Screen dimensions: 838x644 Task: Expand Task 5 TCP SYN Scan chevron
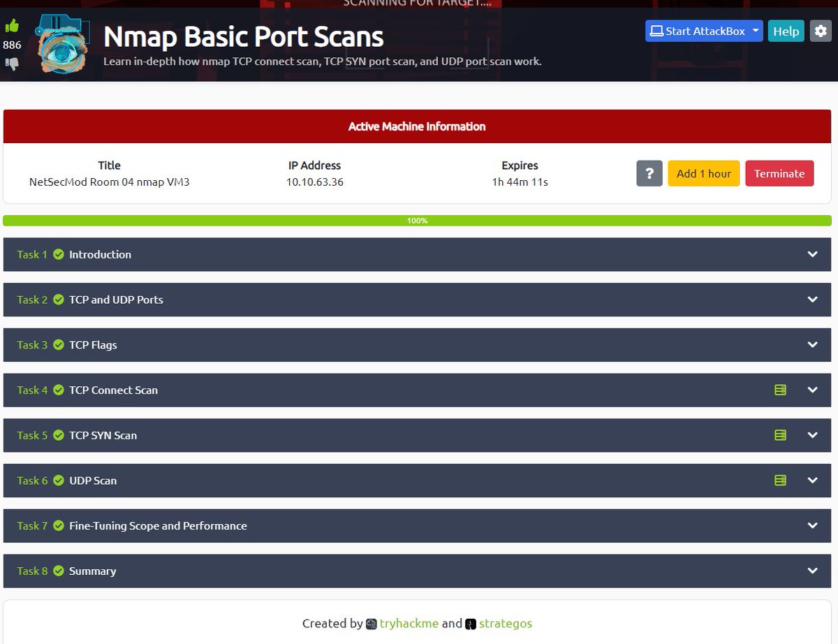click(x=813, y=435)
